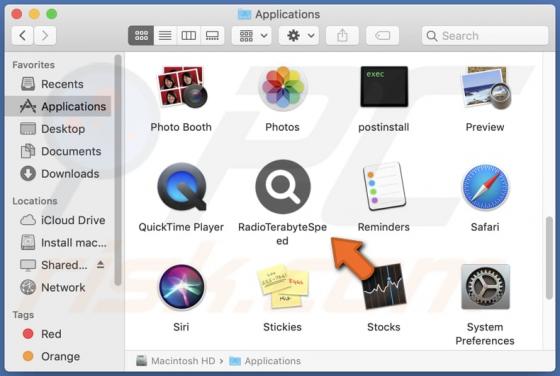Open the Reminders app icon
The height and width of the screenshot is (376, 560).
[x=384, y=186]
